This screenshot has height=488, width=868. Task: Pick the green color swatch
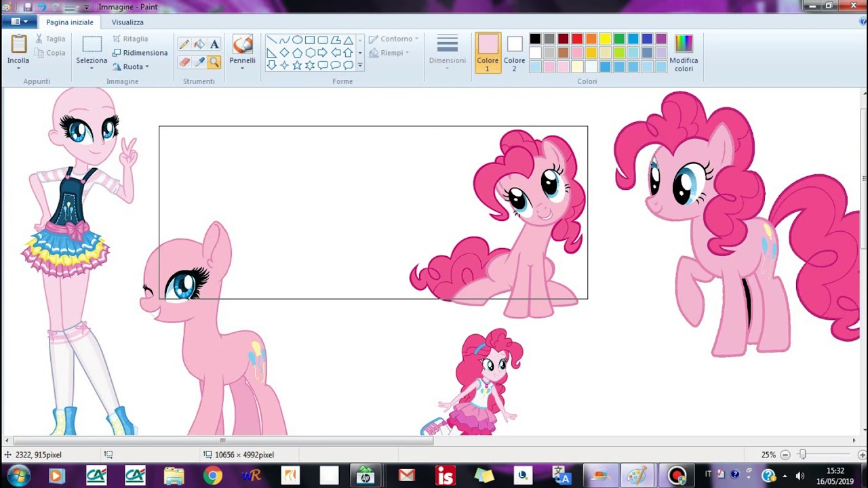click(x=619, y=39)
